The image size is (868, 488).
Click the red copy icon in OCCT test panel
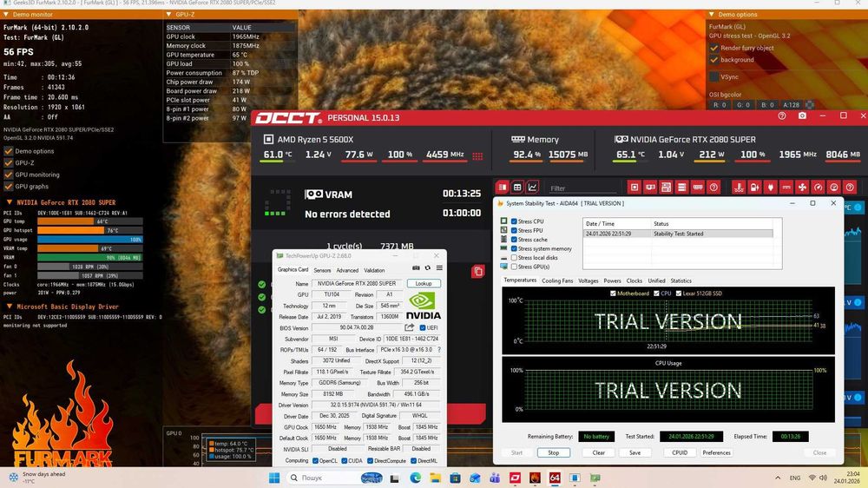pyautogui.click(x=477, y=272)
